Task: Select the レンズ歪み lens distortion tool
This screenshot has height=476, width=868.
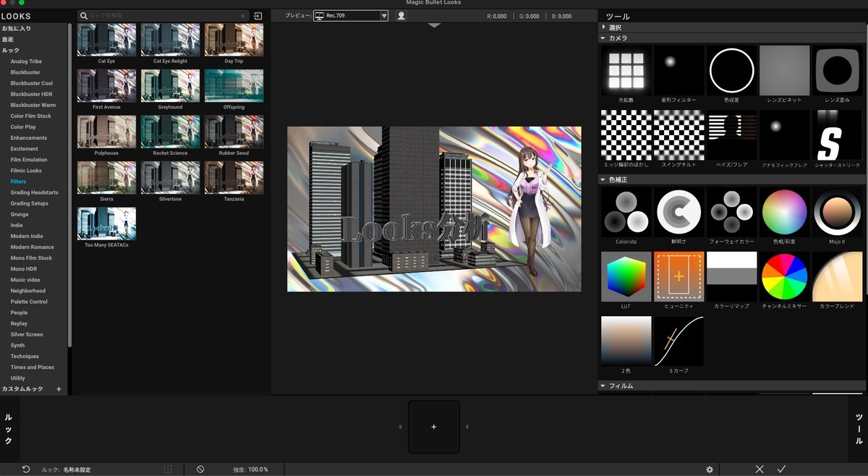Action: (838, 71)
